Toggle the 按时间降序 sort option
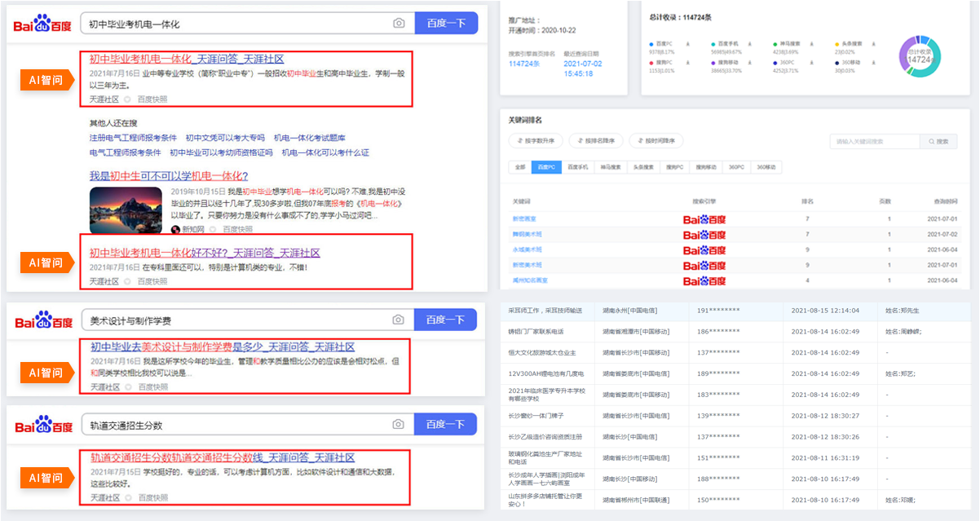 [663, 141]
